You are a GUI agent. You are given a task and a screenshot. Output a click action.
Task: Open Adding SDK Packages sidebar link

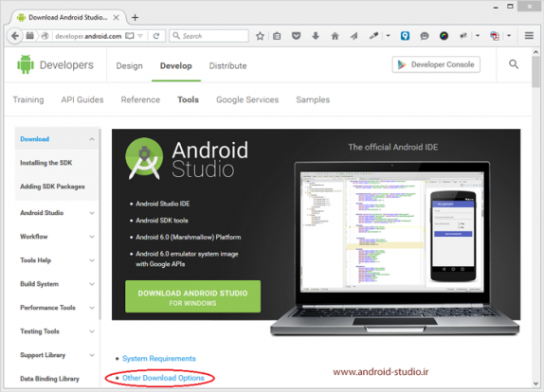coord(52,187)
